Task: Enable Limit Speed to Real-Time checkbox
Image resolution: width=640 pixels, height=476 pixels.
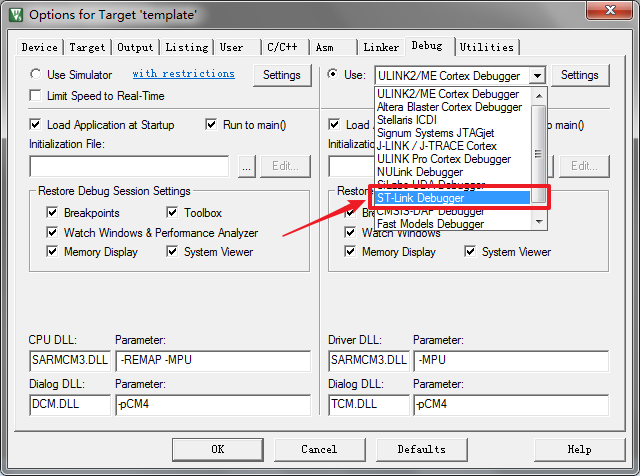Action: click(36, 96)
